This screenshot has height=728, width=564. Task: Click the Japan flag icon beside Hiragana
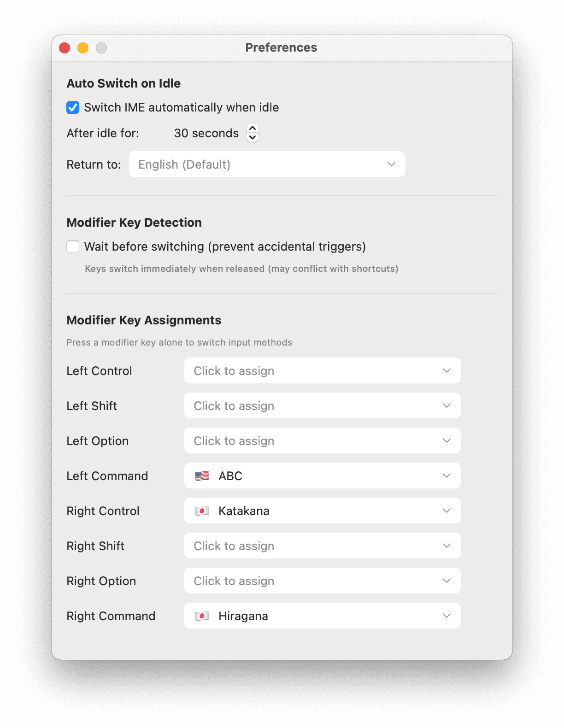click(x=202, y=616)
